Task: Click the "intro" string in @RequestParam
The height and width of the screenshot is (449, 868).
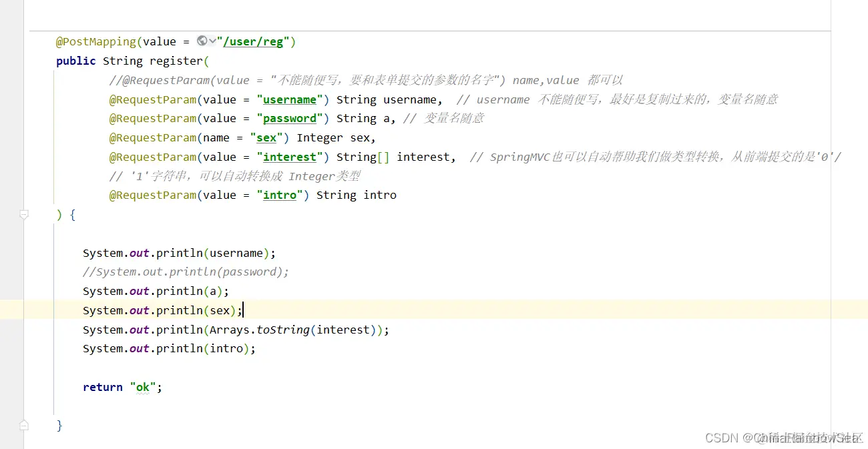Action: click(x=280, y=195)
